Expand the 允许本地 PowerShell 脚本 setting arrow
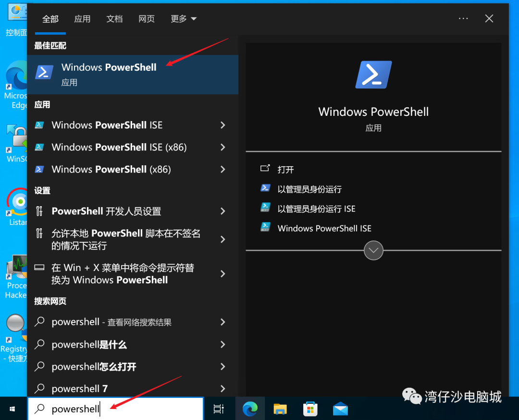Image resolution: width=519 pixels, height=420 pixels. pos(223,239)
